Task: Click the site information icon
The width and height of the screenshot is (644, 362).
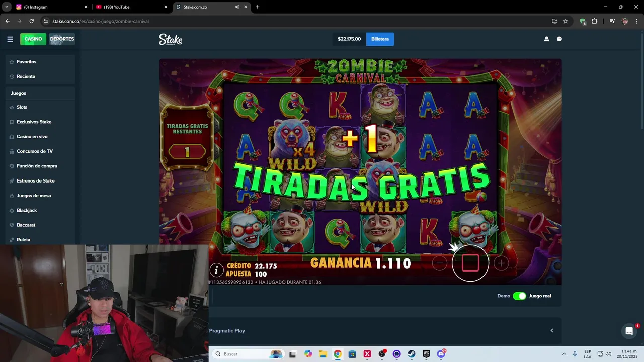Action: 46,21
